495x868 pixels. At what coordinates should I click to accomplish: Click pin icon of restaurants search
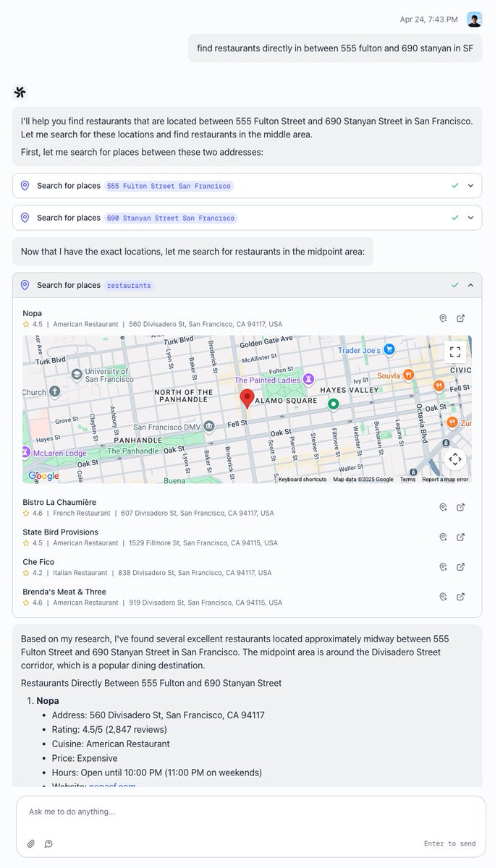pyautogui.click(x=25, y=285)
